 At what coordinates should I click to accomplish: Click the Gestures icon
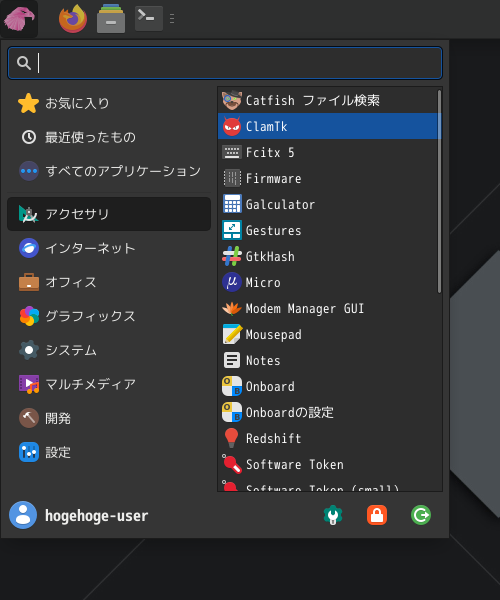[232, 230]
